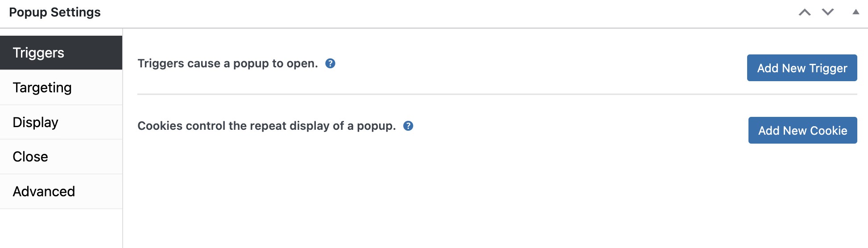Click the Popup Settings panel title
The image size is (868, 248).
pyautogui.click(x=55, y=12)
